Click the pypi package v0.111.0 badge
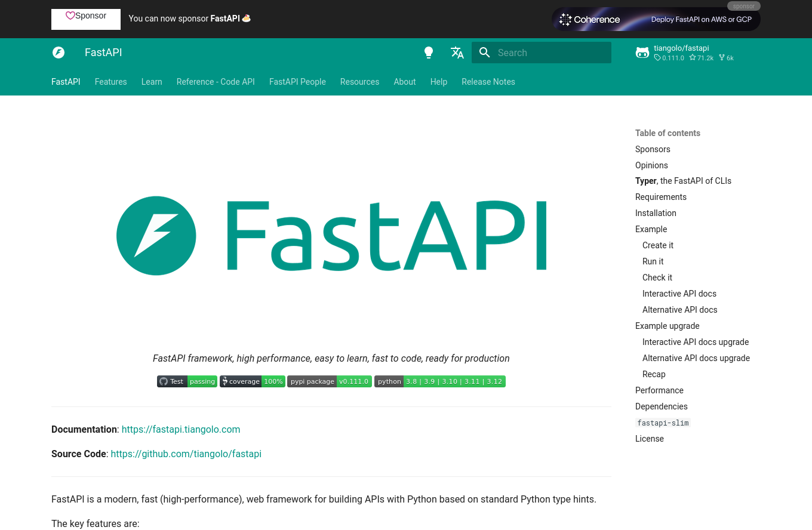The height and width of the screenshot is (530, 812). coord(330,381)
